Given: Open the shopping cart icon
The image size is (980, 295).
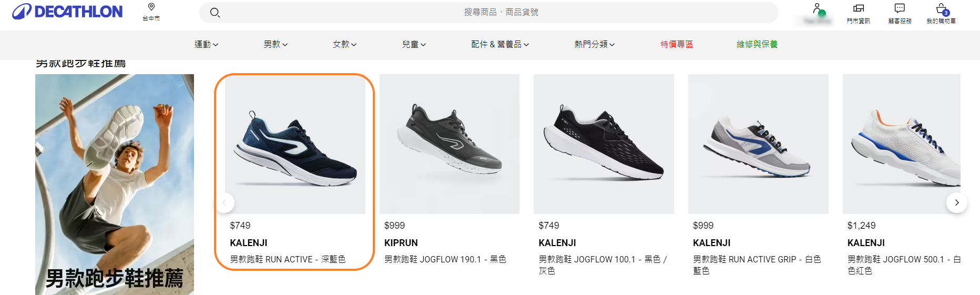Looking at the screenshot, I should (942, 8).
